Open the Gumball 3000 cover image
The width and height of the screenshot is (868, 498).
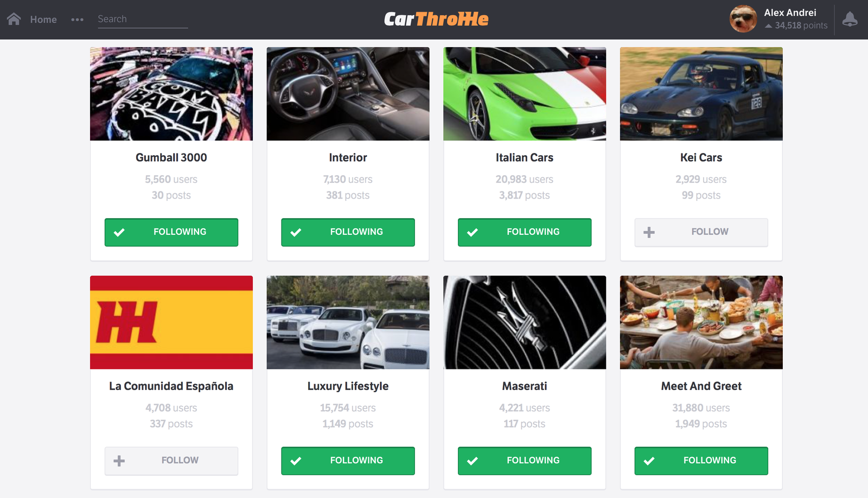(x=171, y=94)
